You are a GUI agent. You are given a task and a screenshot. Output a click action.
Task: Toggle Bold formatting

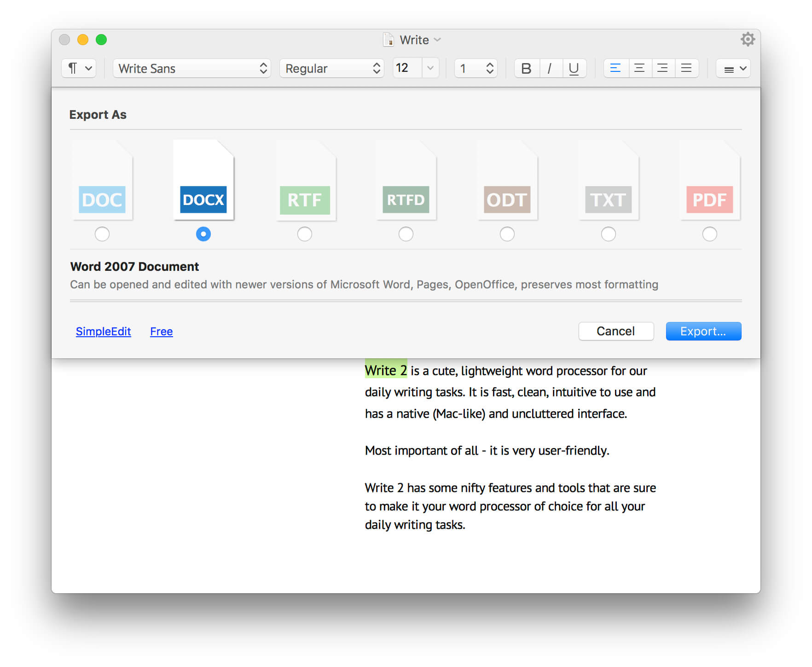pyautogui.click(x=526, y=68)
